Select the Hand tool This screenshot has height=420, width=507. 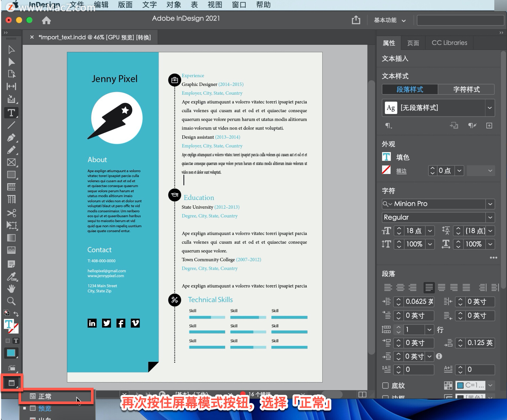(x=11, y=289)
